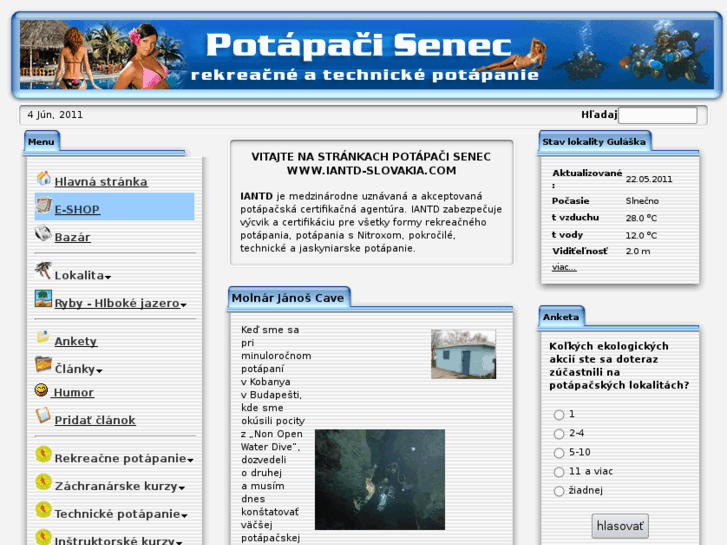Click the notepad icon beside Pridať článok
The height and width of the screenshot is (545, 727).
tap(44, 415)
